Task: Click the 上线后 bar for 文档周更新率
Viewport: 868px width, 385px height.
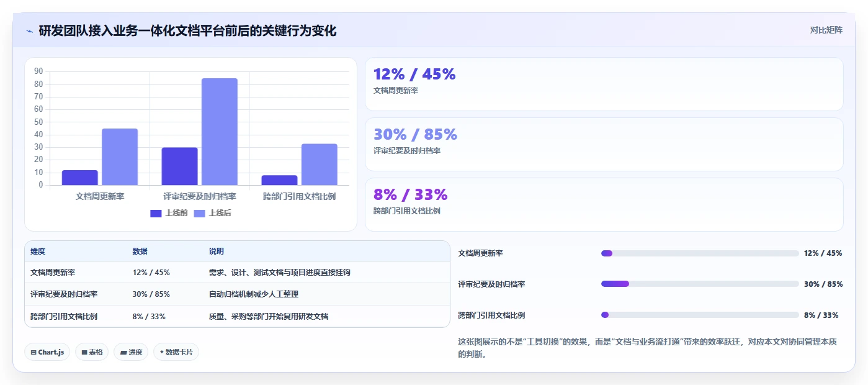Action: (x=120, y=156)
